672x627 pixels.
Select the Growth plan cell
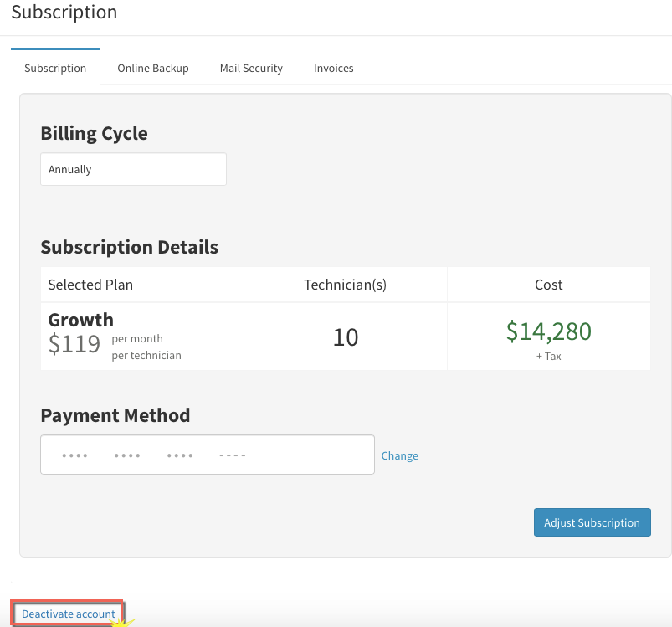pos(142,337)
